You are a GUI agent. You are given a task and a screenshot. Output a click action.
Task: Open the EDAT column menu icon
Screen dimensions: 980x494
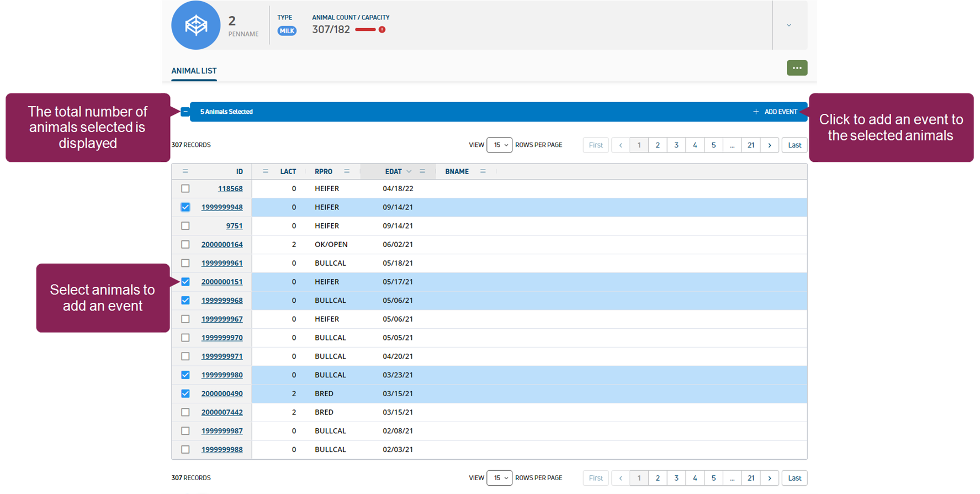[x=422, y=171]
